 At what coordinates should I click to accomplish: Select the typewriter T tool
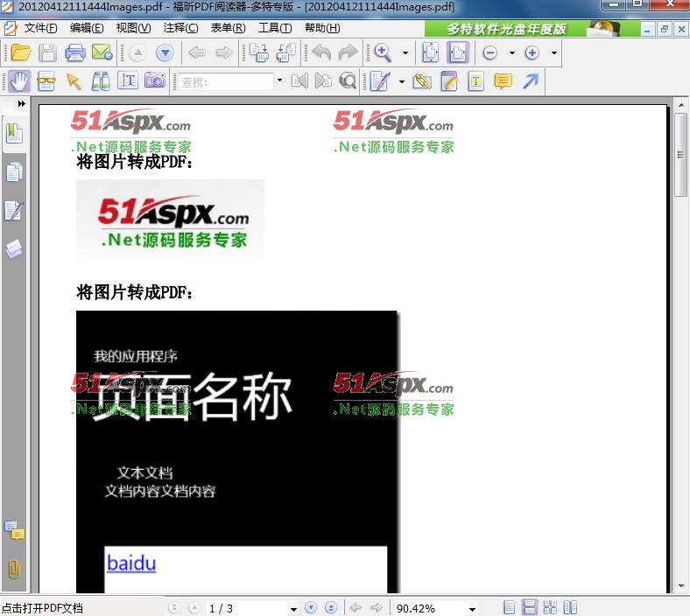[x=475, y=81]
